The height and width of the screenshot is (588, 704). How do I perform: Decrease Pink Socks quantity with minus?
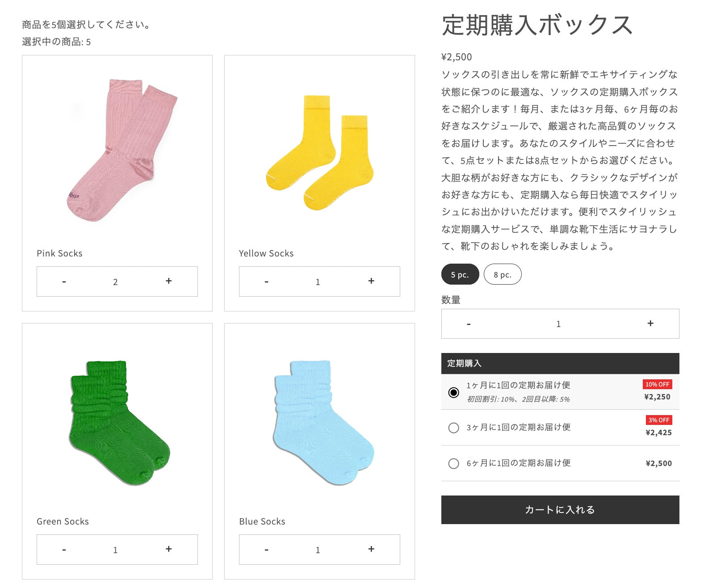(x=64, y=281)
